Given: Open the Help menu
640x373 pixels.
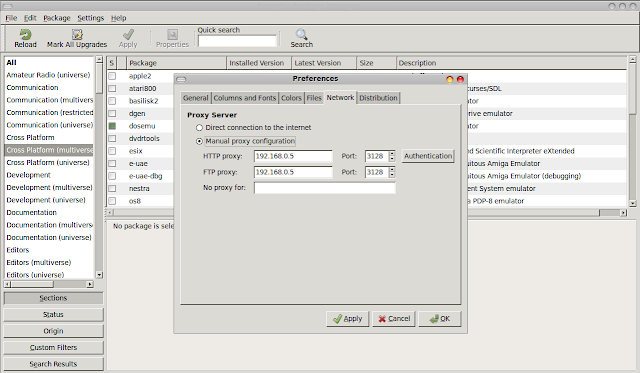Looking at the screenshot, I should pos(118,18).
